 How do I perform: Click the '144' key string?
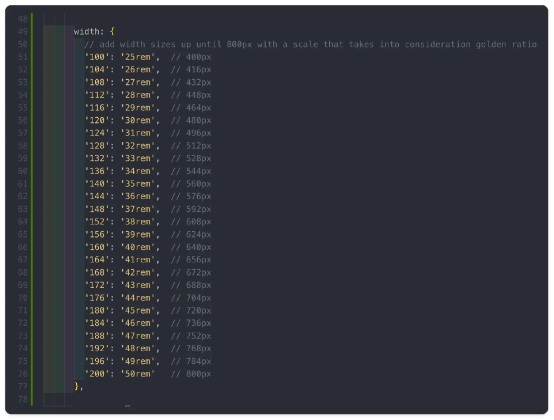[x=97, y=196]
